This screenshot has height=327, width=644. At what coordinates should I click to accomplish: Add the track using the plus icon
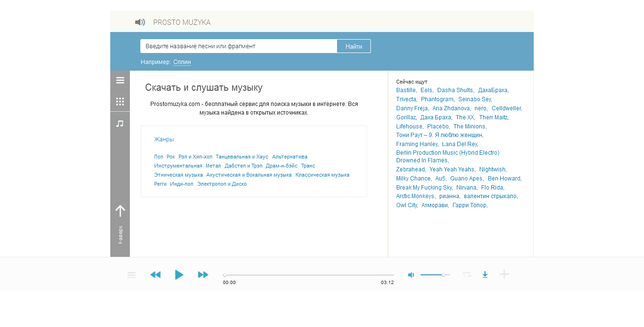point(504,274)
